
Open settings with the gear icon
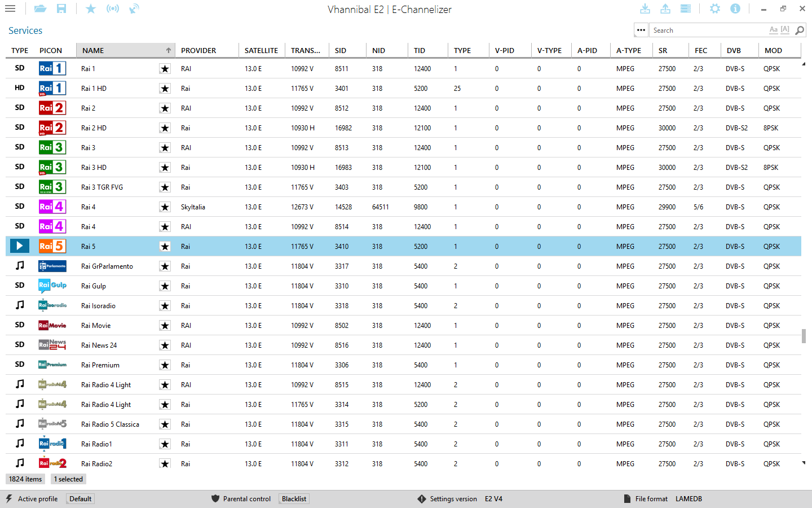[x=715, y=9]
